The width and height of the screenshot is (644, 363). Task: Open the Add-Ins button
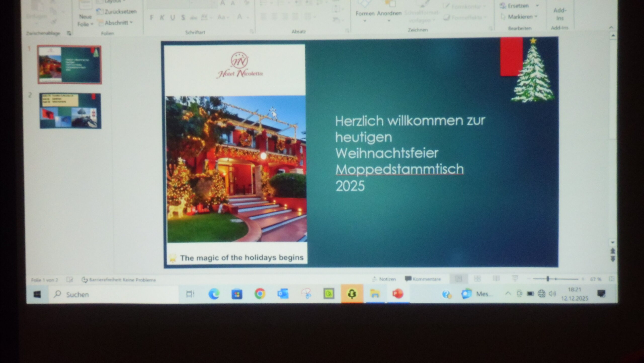coord(560,14)
